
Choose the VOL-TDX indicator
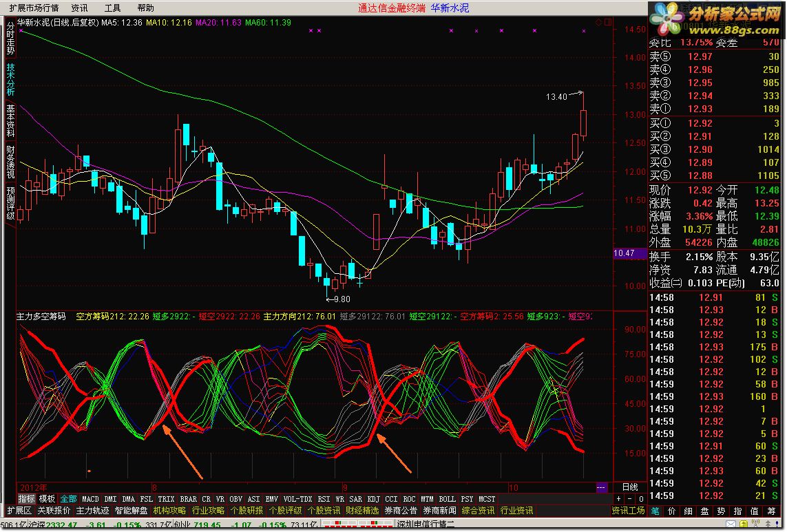pyautogui.click(x=297, y=499)
